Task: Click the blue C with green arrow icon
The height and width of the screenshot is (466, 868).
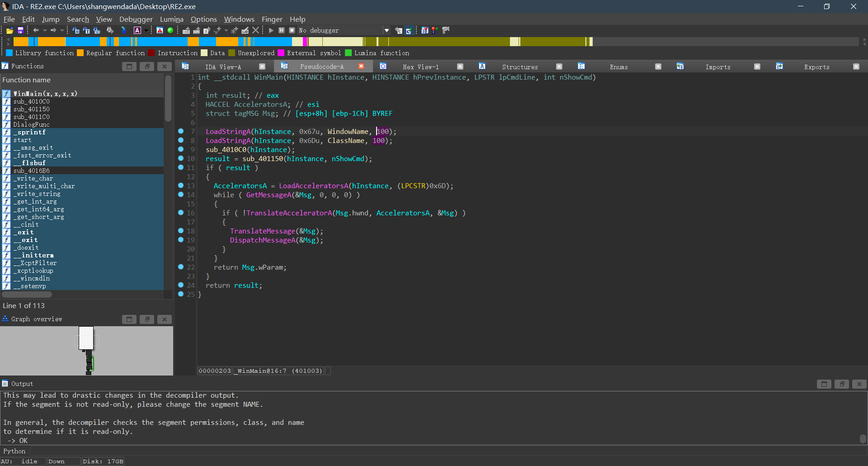Action: [x=409, y=30]
